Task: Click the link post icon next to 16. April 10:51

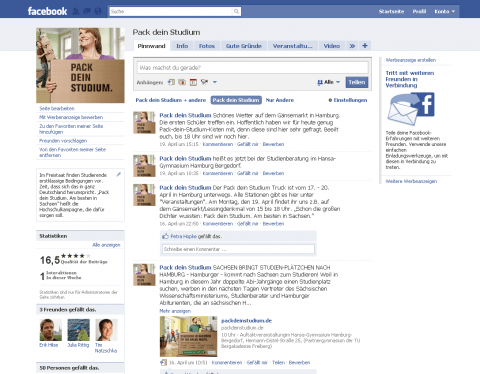Action: 163,363
